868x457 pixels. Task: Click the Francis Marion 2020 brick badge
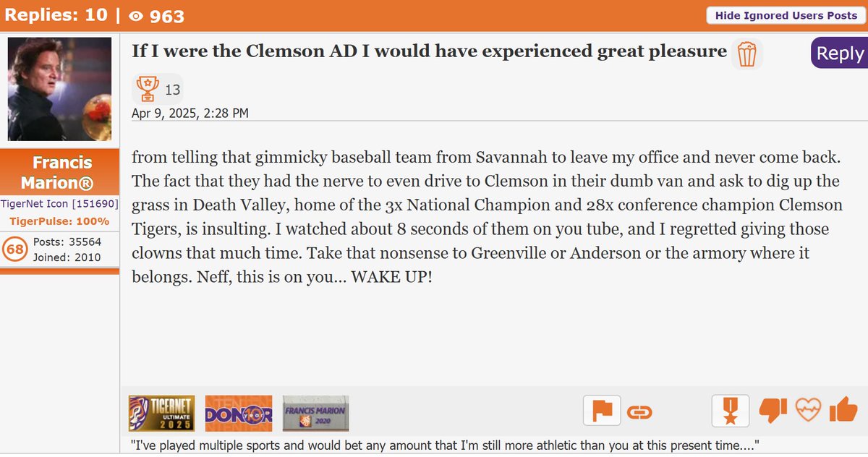(x=315, y=414)
